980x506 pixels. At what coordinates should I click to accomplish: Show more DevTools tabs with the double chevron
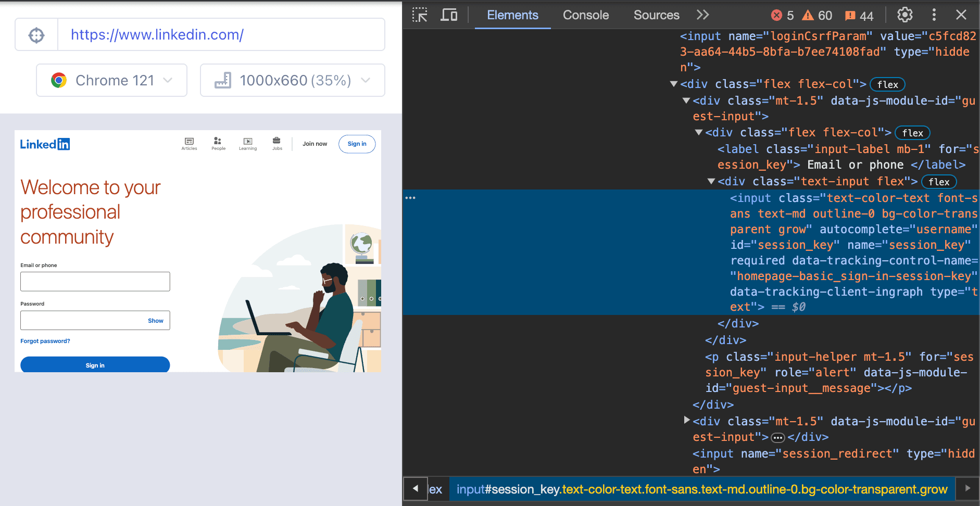click(703, 15)
